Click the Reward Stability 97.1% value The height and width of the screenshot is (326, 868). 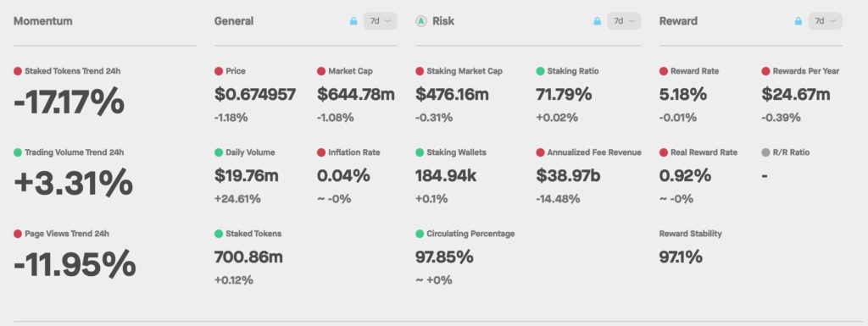tap(681, 257)
